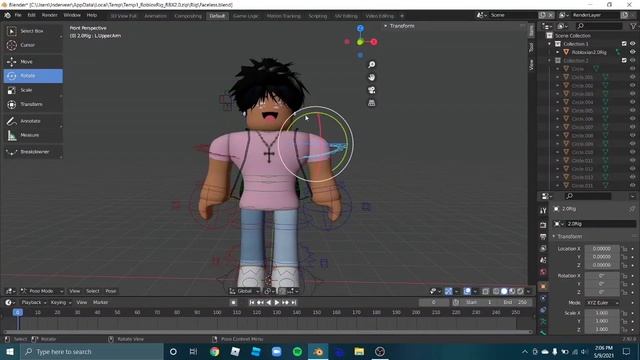The height and width of the screenshot is (360, 640).
Task: Toggle X-ray view in viewport header
Action: pyautogui.click(x=485, y=291)
